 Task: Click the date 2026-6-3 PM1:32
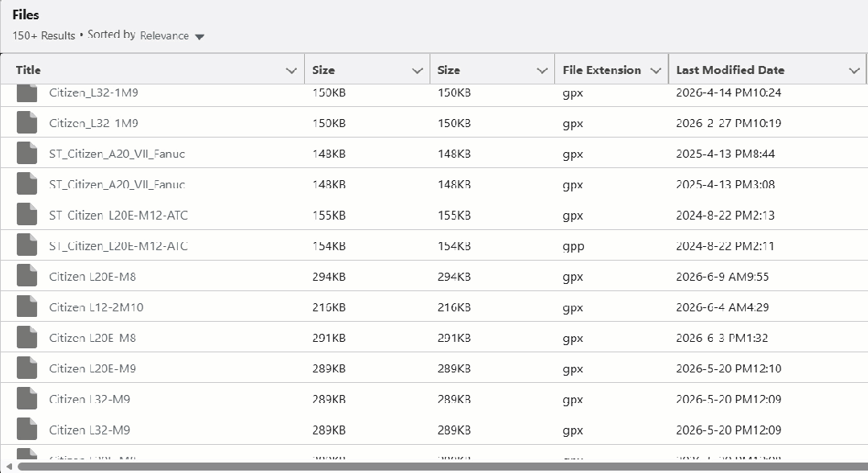pos(722,337)
